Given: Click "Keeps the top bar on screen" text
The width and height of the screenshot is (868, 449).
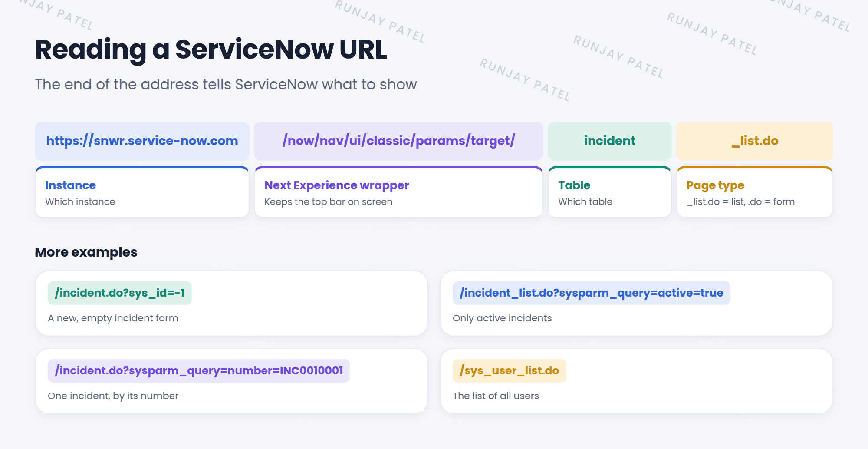Looking at the screenshot, I should click(x=329, y=202).
